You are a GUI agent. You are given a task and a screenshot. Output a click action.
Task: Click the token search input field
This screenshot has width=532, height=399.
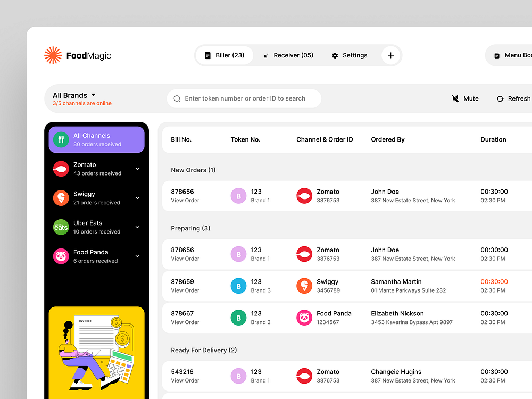click(244, 98)
